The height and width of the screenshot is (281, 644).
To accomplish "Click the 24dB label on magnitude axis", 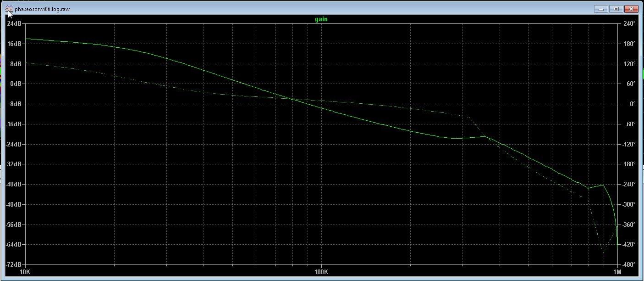I will [x=15, y=23].
